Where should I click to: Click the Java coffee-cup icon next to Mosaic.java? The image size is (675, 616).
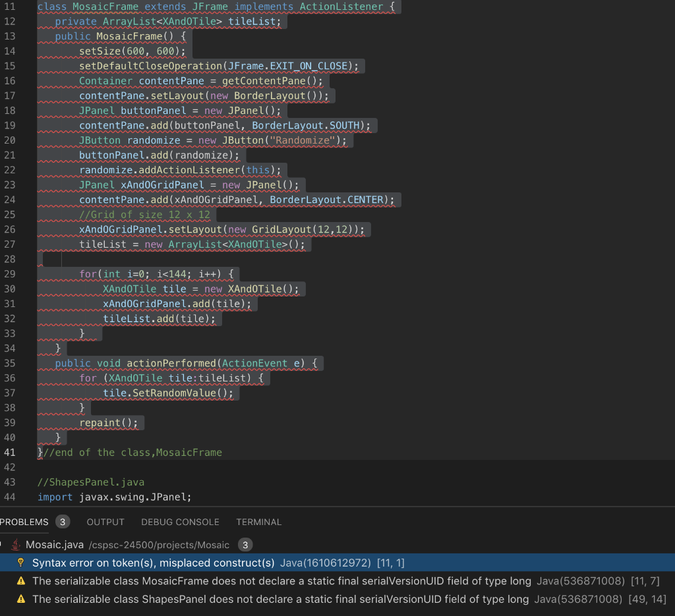[x=15, y=545]
